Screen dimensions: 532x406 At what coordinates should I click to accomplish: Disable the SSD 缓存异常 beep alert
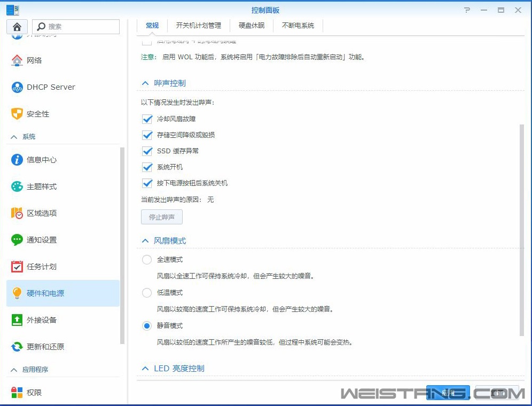pos(147,151)
